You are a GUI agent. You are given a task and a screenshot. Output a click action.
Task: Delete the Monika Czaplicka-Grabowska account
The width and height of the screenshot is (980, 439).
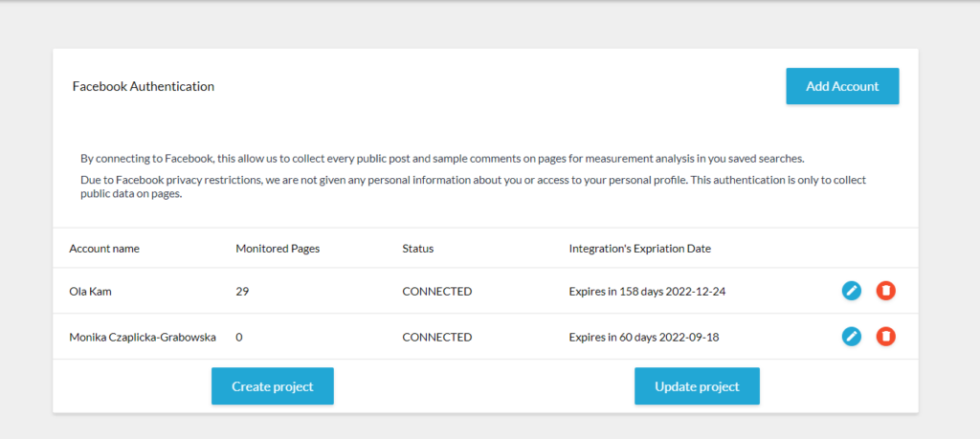coord(885,337)
